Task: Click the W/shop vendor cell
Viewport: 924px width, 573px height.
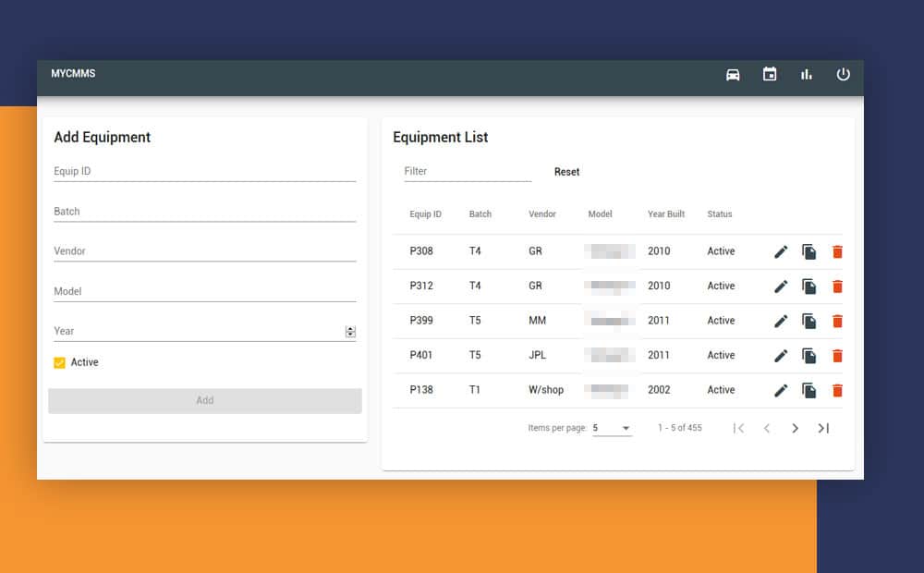Action: (x=546, y=390)
